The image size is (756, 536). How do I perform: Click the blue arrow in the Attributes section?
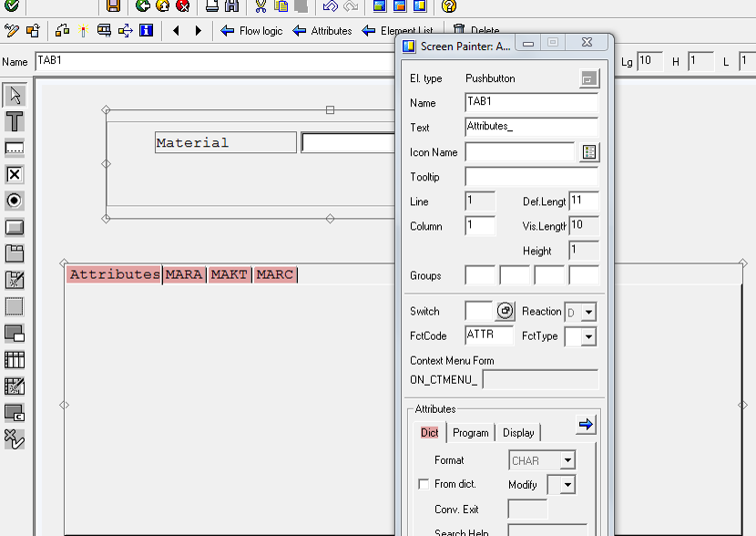click(x=586, y=424)
